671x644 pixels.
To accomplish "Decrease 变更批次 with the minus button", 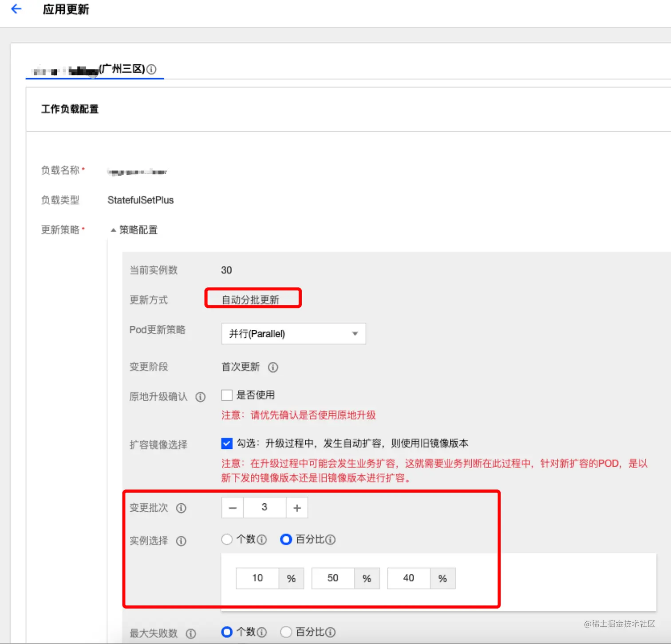I will 233,508.
